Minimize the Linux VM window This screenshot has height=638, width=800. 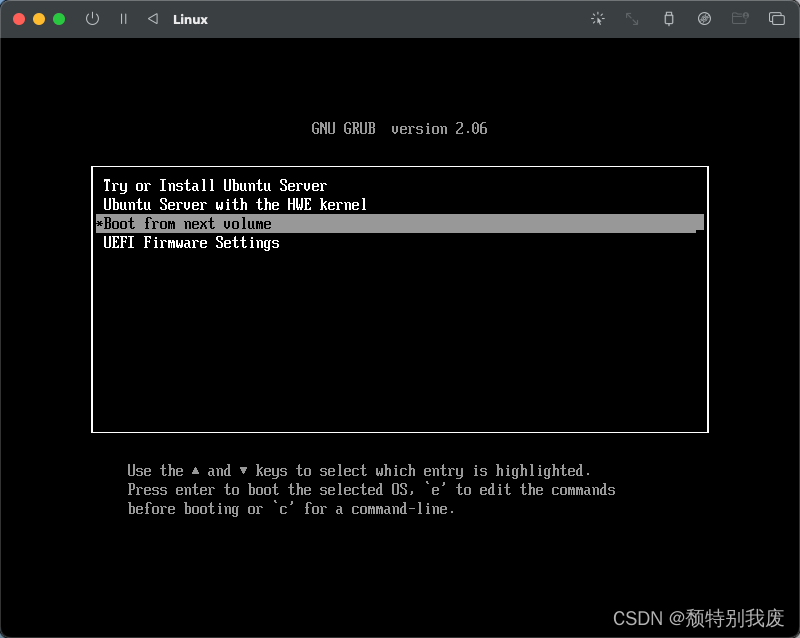39,19
